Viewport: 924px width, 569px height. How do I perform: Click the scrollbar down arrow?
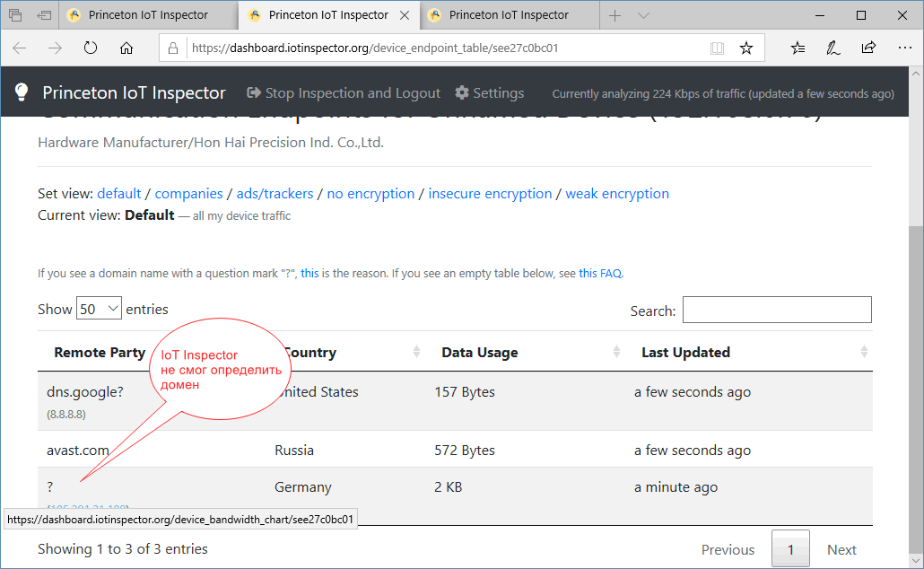[915, 561]
